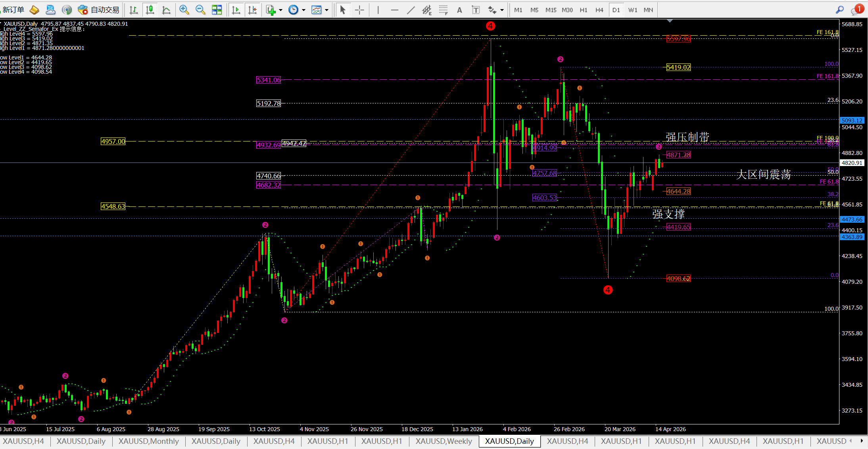Open periodicity clock dropdown arrow
Screen dimensions: 868x449
pyautogui.click(x=303, y=10)
